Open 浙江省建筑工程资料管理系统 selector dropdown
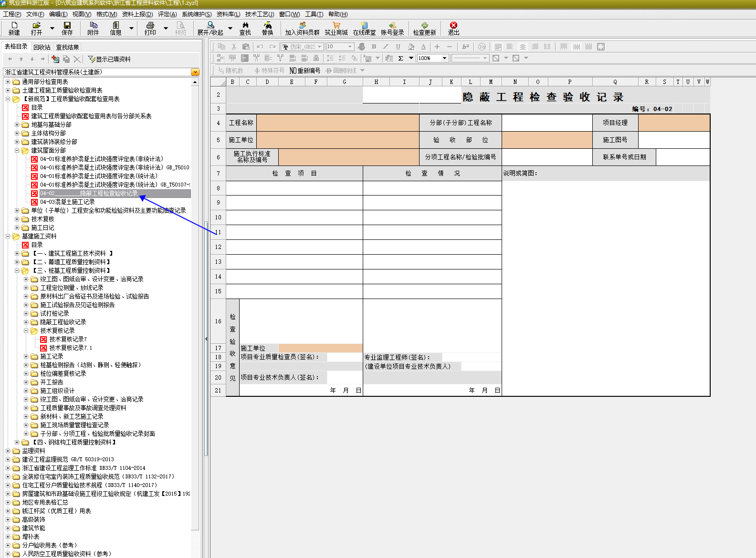756x558 pixels. pos(195,72)
